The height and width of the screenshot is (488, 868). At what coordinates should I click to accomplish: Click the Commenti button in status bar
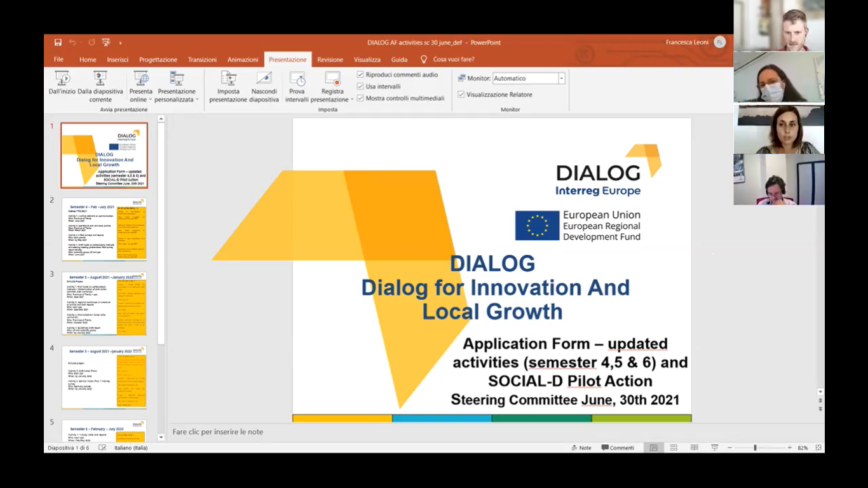coord(618,448)
